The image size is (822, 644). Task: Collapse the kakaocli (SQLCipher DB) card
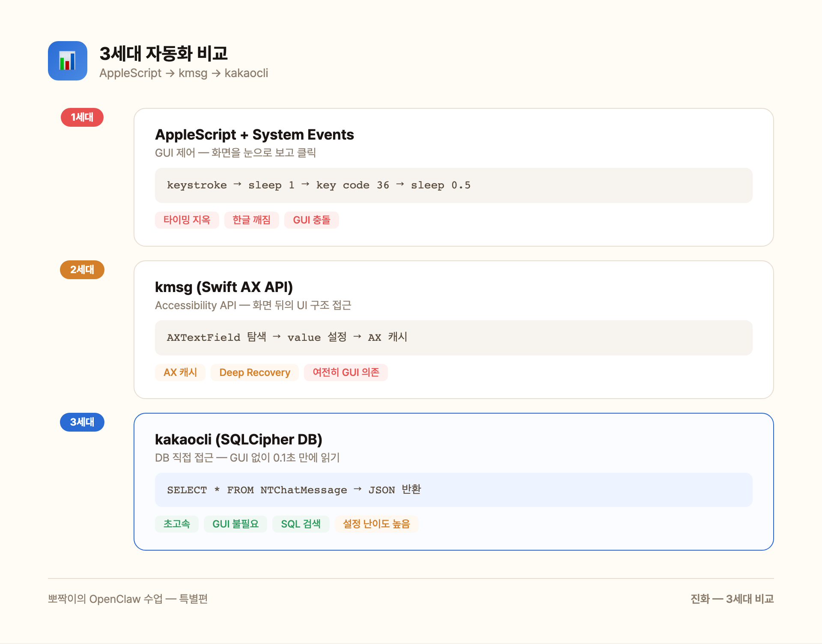[x=238, y=439]
